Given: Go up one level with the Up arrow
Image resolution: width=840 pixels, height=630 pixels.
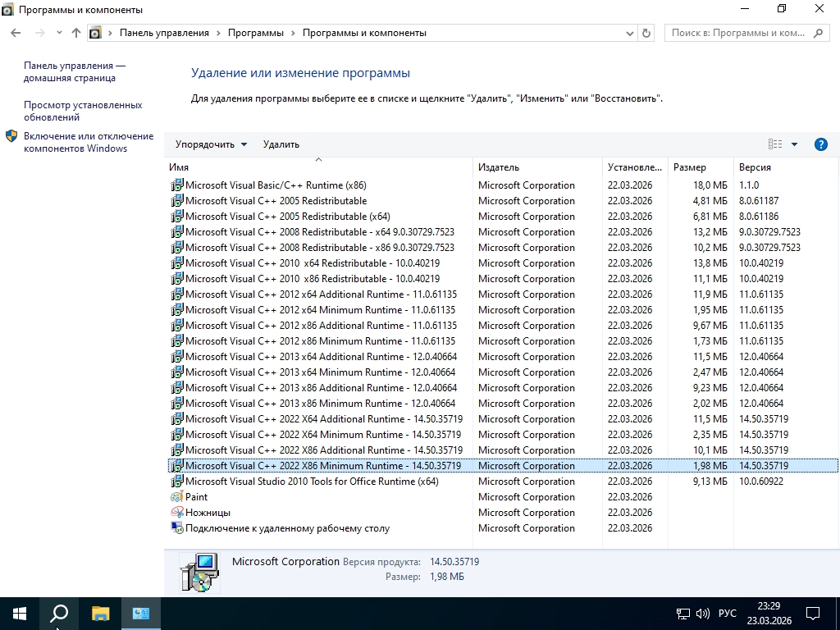Looking at the screenshot, I should point(76,33).
